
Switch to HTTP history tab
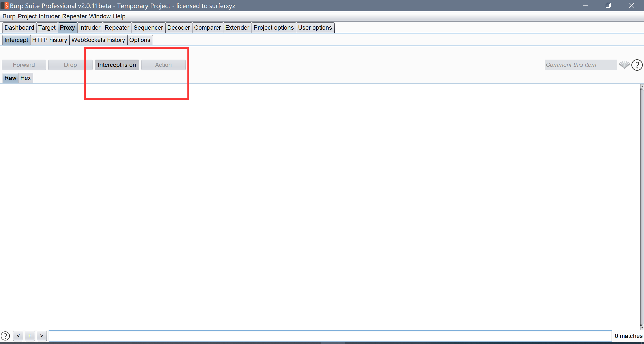(50, 40)
